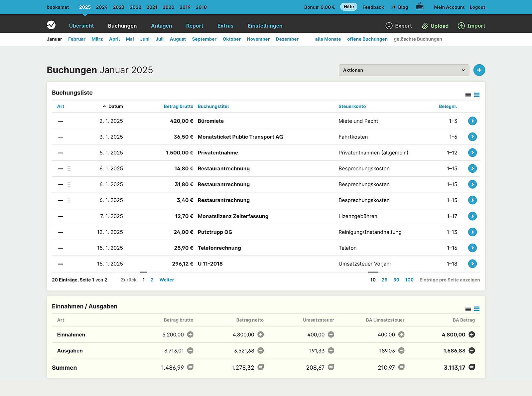Click Logout
The height and width of the screenshot is (396, 532).
477,7
